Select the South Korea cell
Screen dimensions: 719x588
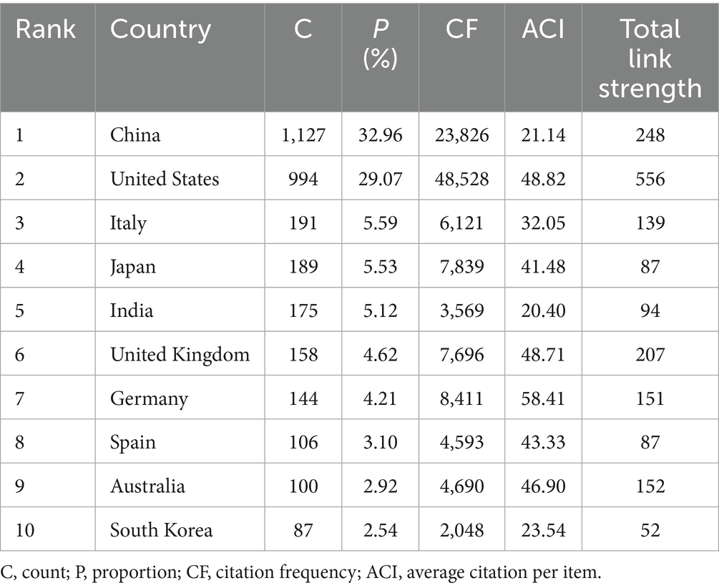pos(161,530)
